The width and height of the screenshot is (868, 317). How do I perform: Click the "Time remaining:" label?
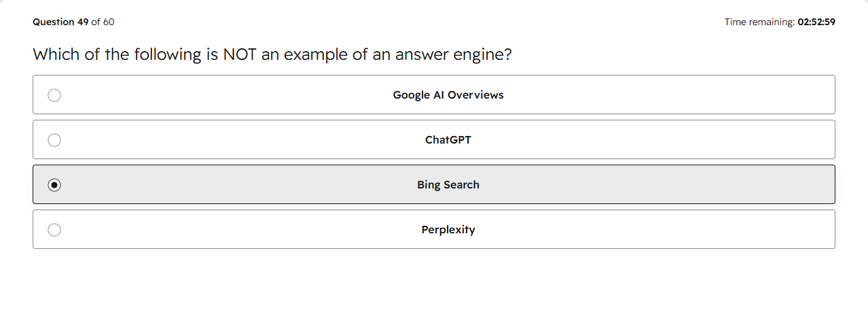click(x=759, y=22)
